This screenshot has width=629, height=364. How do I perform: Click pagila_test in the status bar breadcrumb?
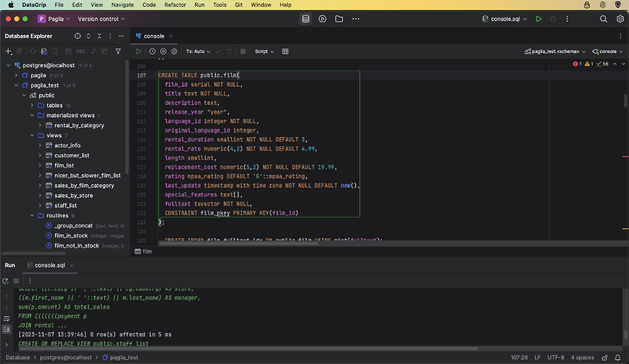pos(120,357)
